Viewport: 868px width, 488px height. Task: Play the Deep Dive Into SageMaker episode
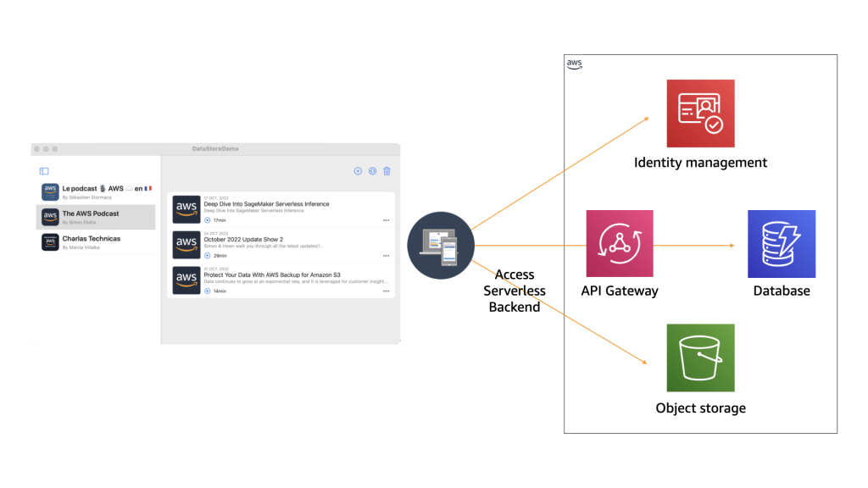tap(207, 220)
